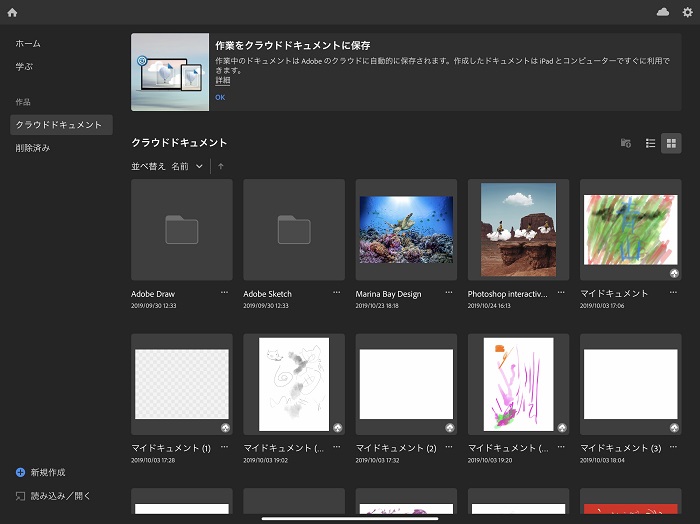Reverse the sort order arrow
The width and height of the screenshot is (700, 524).
(x=221, y=166)
